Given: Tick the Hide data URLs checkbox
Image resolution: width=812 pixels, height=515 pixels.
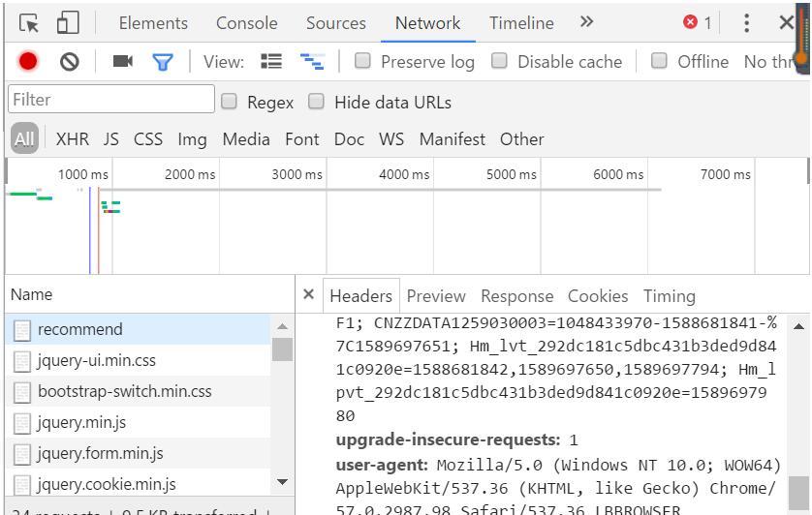Looking at the screenshot, I should pyautogui.click(x=316, y=102).
